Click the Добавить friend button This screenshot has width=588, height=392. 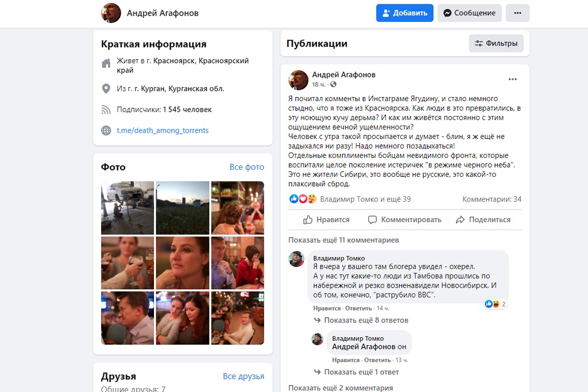click(405, 13)
